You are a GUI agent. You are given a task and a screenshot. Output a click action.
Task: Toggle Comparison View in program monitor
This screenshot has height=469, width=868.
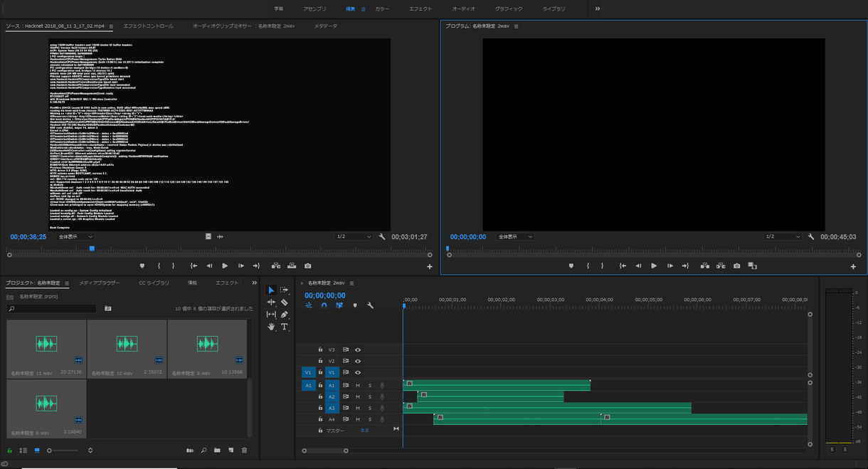(753, 265)
